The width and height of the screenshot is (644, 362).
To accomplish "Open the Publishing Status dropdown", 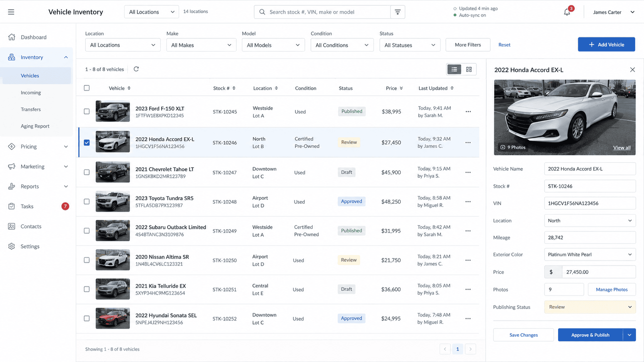I will [590, 307].
